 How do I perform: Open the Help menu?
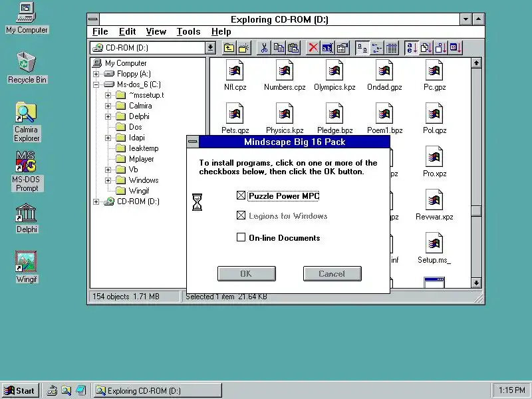pos(221,31)
